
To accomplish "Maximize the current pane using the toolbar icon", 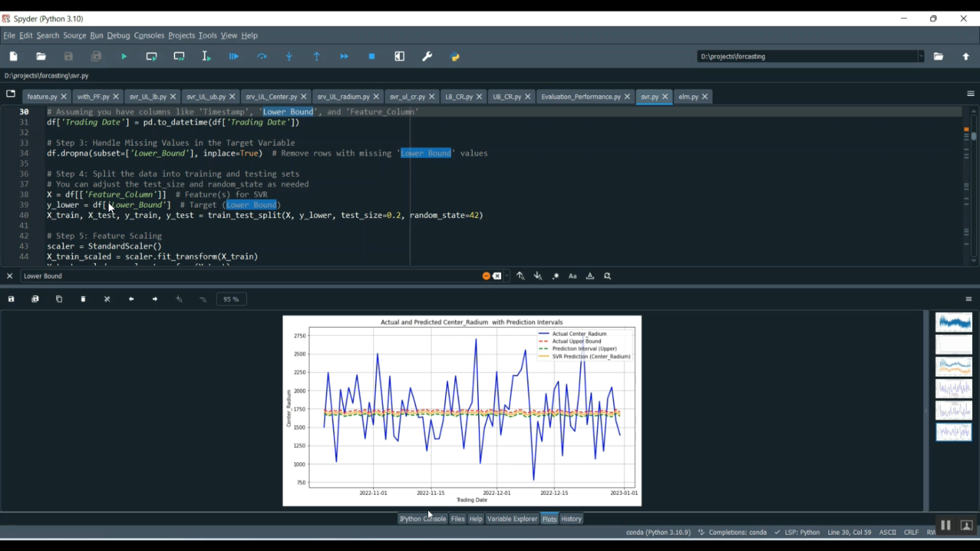I will (400, 57).
